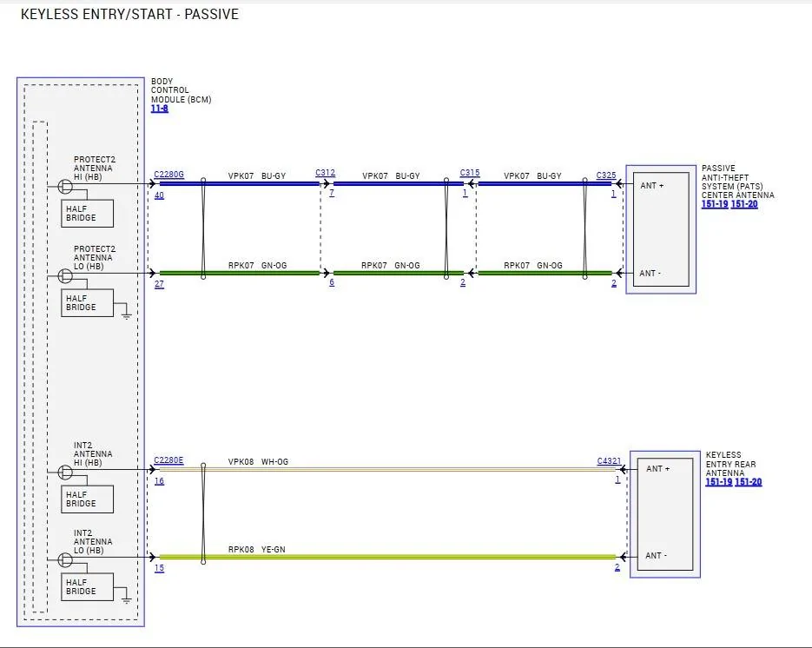Click pin 40 of C2280G
The image size is (812, 648).
[160, 195]
